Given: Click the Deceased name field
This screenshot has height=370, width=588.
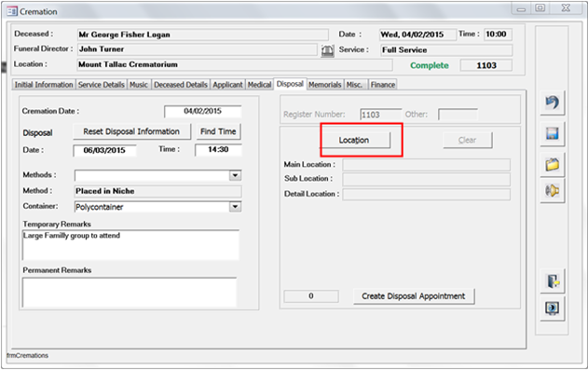Looking at the screenshot, I should [202, 34].
